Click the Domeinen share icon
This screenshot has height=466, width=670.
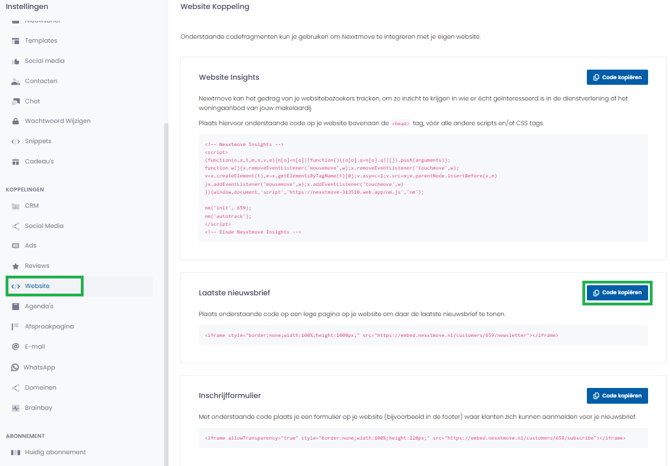coord(15,388)
